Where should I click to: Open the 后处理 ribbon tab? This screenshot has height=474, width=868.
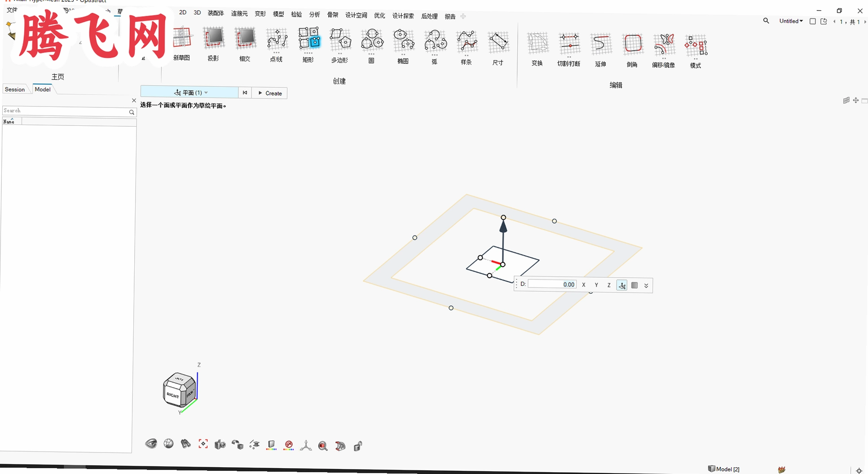coord(429,16)
